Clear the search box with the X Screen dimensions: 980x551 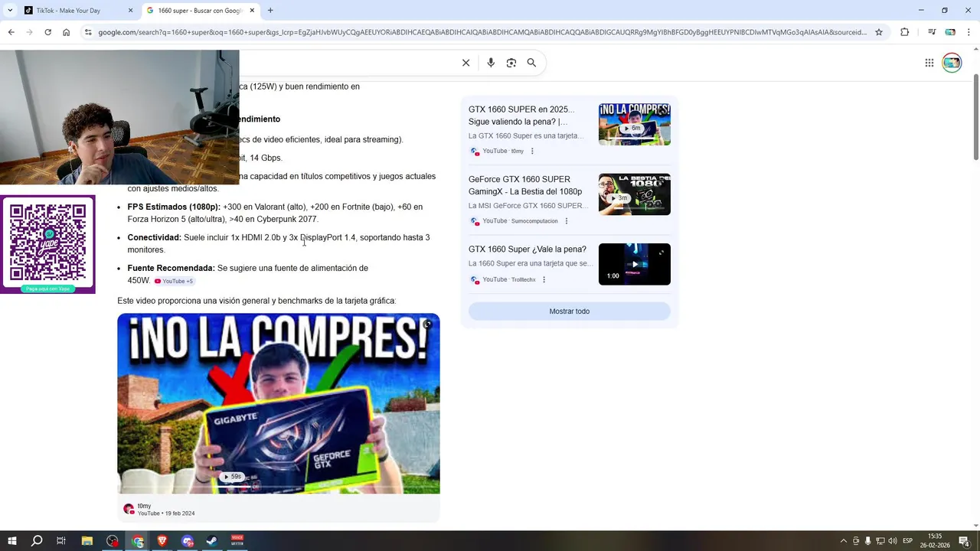point(465,63)
